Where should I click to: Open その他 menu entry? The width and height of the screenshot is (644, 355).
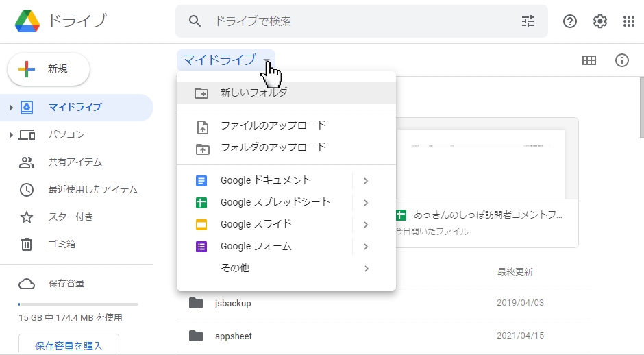click(x=286, y=269)
